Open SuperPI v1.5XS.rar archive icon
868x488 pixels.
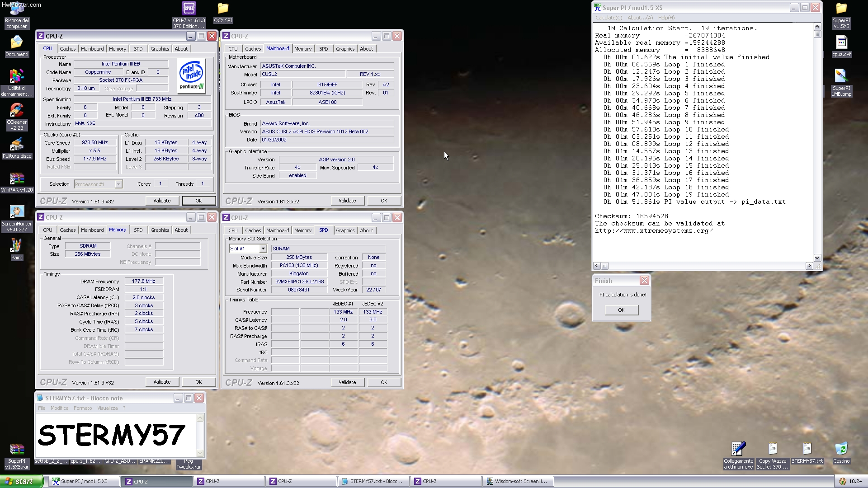pos(17,456)
